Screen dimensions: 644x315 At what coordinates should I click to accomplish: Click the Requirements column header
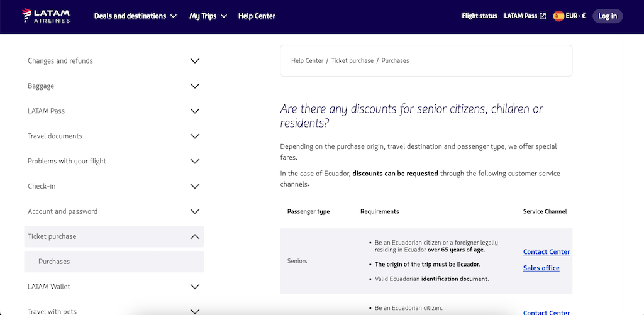tap(379, 211)
